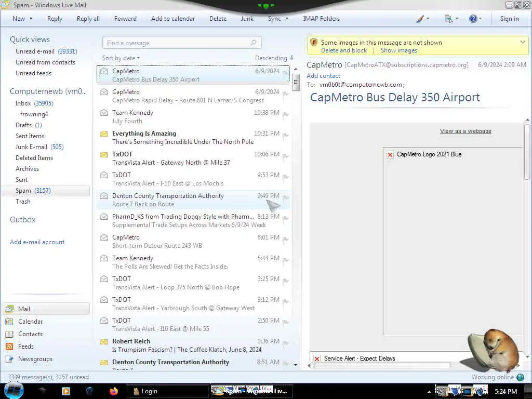Open the Sync dropdown arrow
The height and width of the screenshot is (399, 532).
point(287,19)
